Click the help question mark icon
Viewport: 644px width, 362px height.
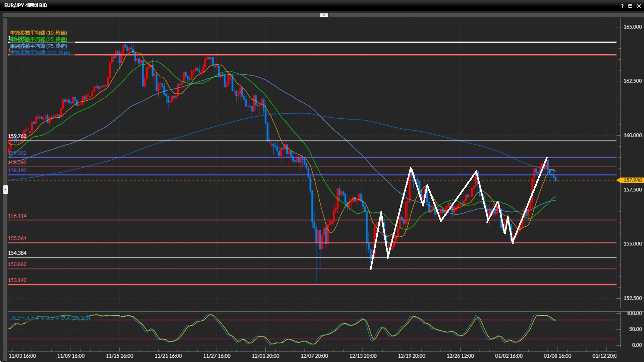click(x=622, y=6)
